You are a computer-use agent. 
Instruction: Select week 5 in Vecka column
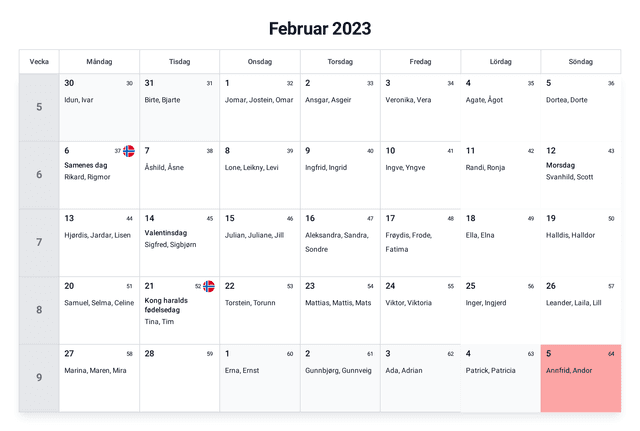(39, 107)
